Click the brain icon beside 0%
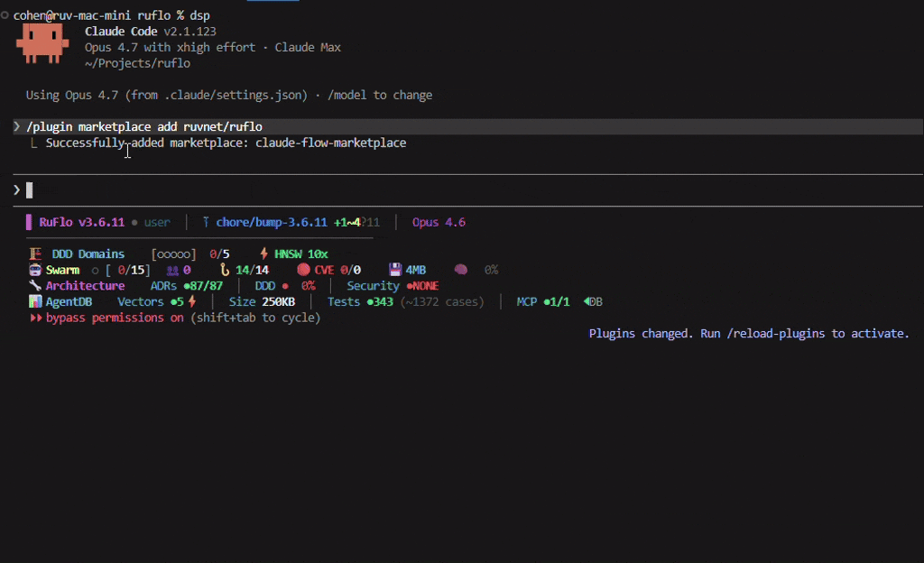924x563 pixels. (461, 270)
